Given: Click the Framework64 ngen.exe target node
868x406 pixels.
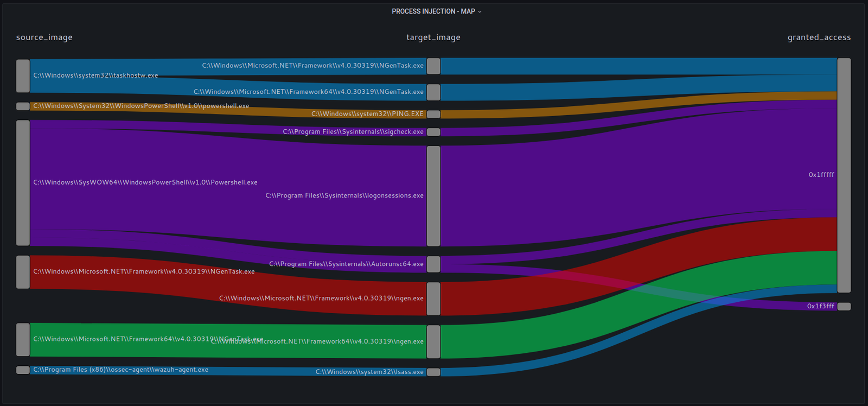Looking at the screenshot, I should click(x=433, y=342).
